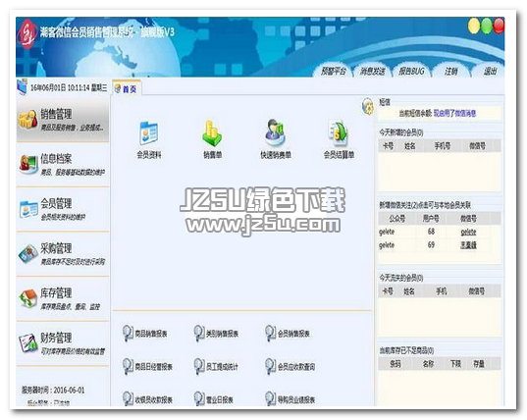Click the 条码 column header
This screenshot has width=527, height=420.
(395, 364)
